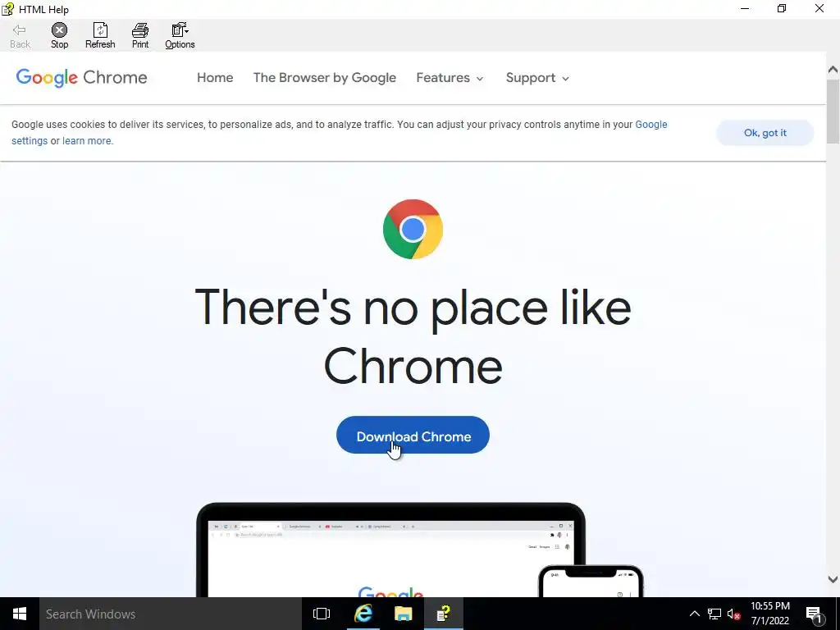Click the scrollbar down arrow
This screenshot has height=630, width=840.
click(x=833, y=579)
